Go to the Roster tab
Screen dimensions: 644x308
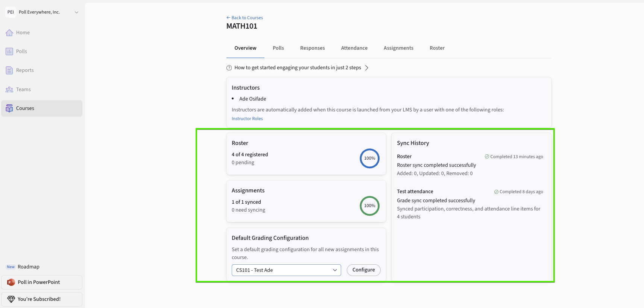(437, 48)
